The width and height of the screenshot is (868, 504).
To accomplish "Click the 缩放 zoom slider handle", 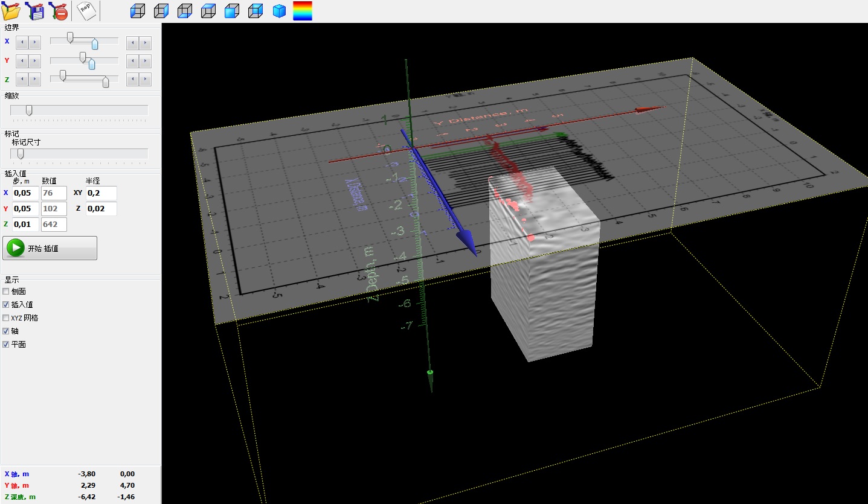I will pyautogui.click(x=28, y=110).
